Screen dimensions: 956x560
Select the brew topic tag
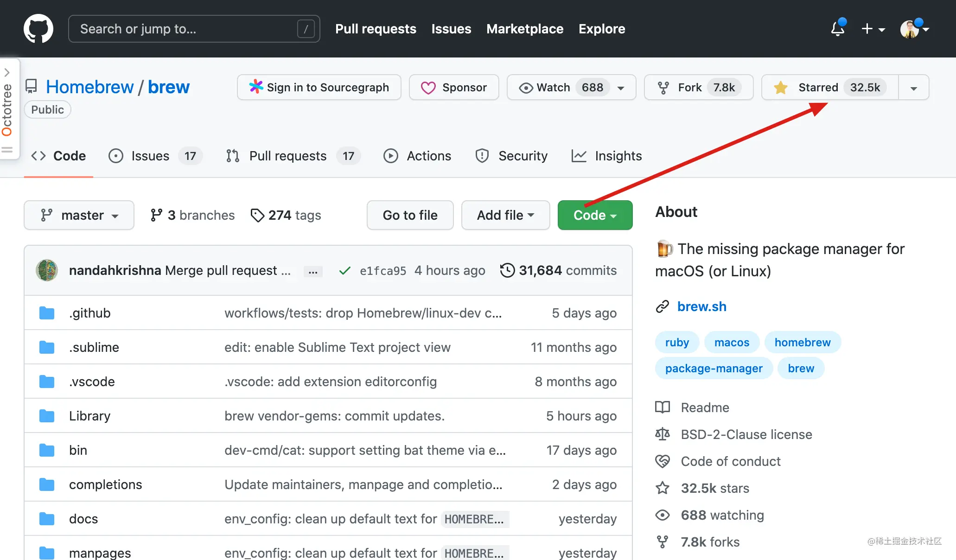(801, 368)
